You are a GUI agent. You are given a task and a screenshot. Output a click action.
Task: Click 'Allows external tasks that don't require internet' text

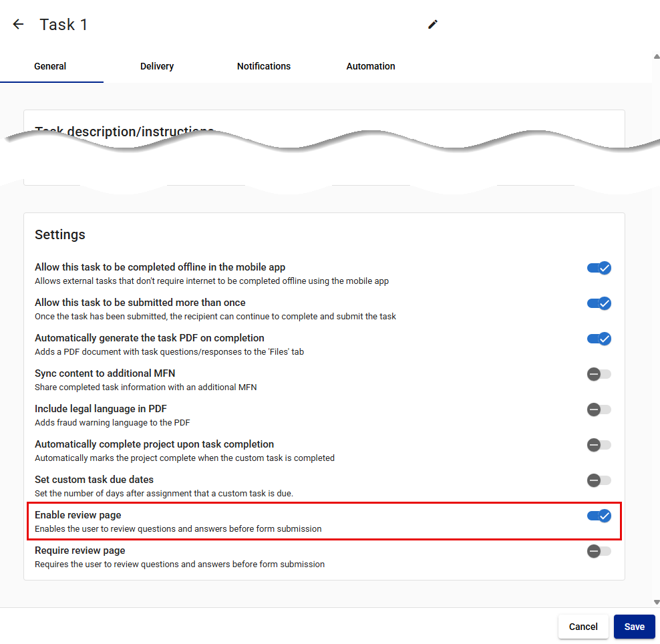[x=212, y=281]
